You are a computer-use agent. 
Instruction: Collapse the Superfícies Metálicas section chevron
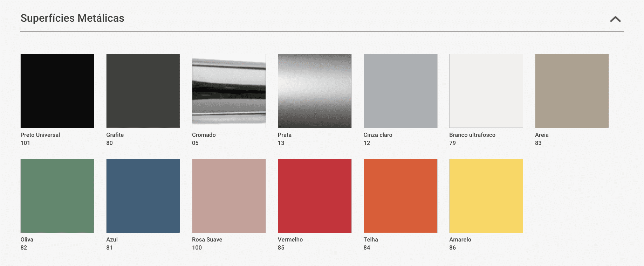point(615,19)
